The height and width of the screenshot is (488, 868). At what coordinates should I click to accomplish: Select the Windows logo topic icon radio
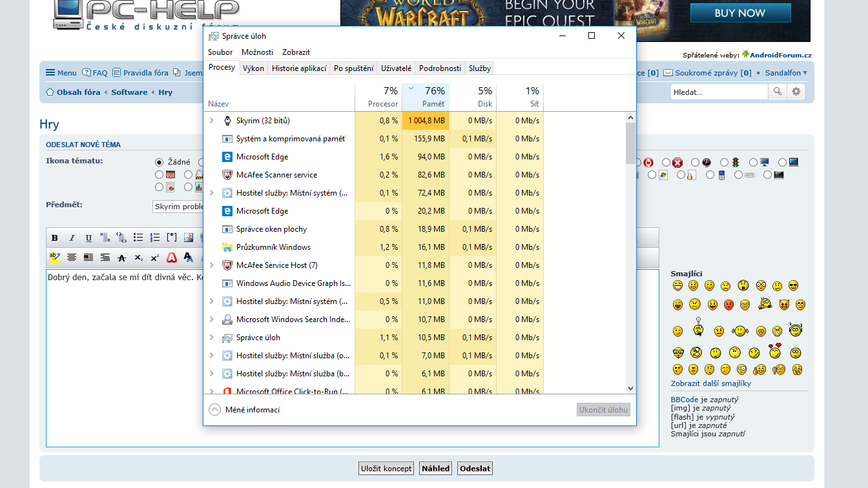[652, 175]
